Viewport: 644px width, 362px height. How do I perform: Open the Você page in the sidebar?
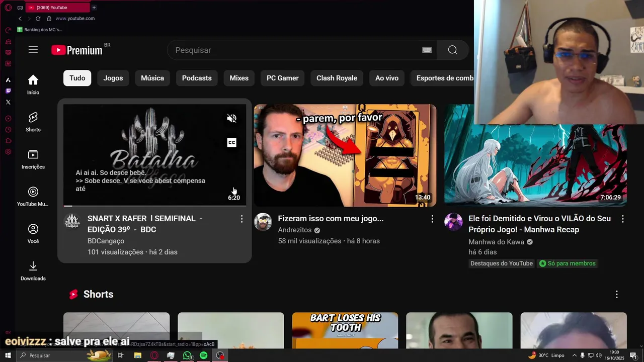33,233
